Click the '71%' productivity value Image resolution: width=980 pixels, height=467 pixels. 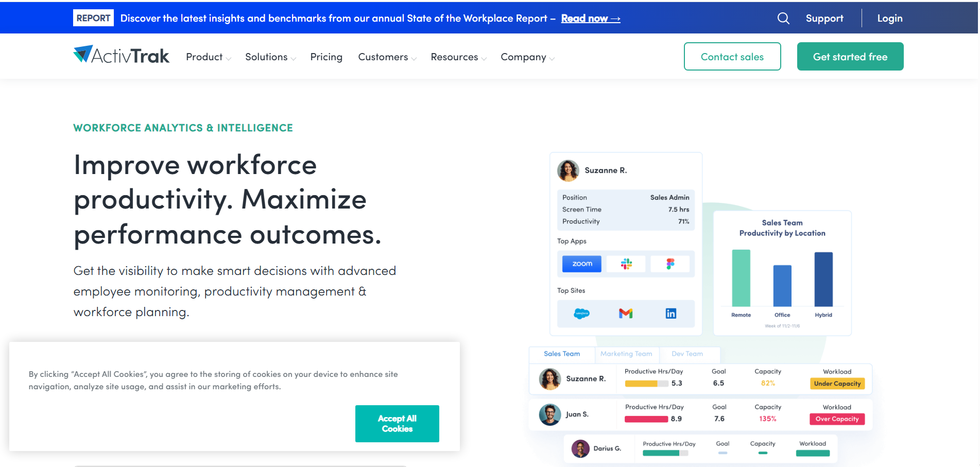coord(683,221)
